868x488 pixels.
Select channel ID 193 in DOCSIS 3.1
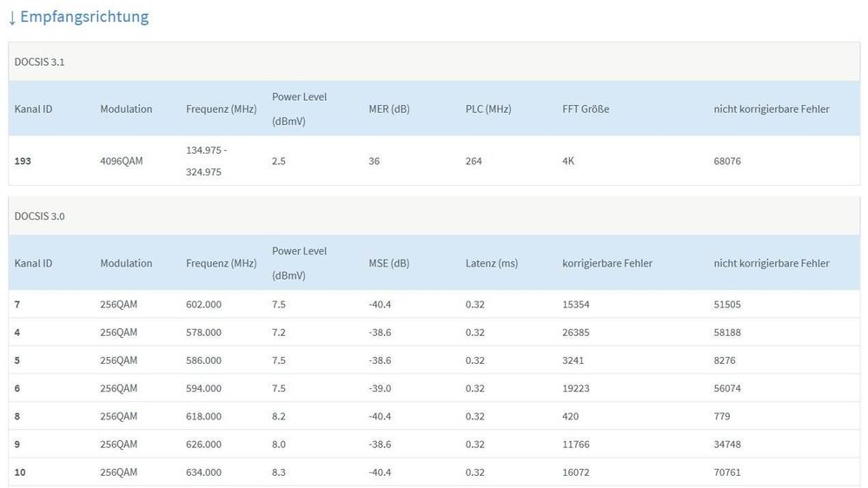pyautogui.click(x=23, y=162)
